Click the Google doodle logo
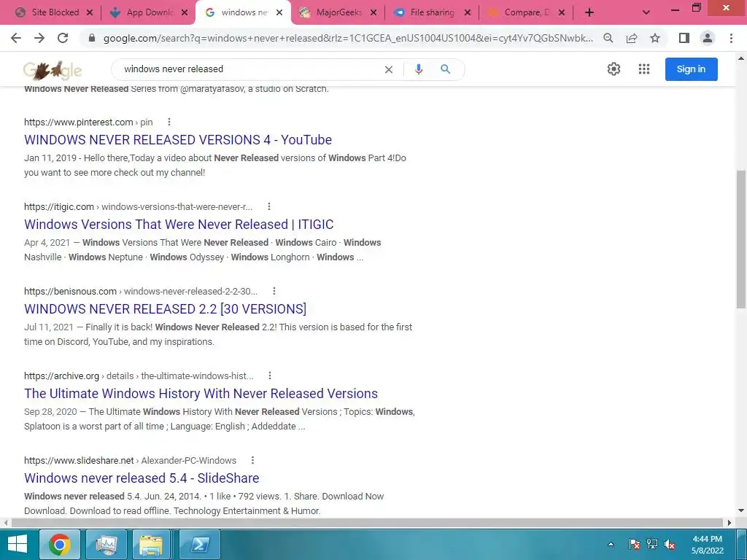747x560 pixels. pos(53,71)
